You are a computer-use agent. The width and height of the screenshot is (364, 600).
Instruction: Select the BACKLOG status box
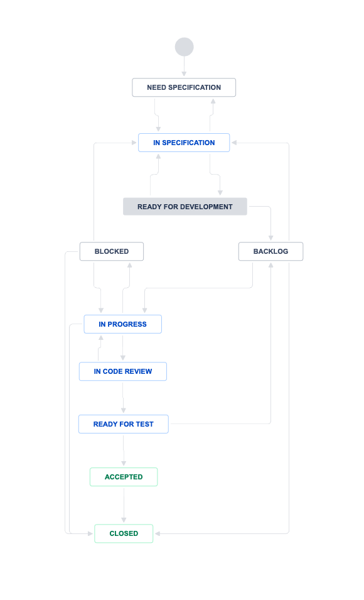coord(270,251)
